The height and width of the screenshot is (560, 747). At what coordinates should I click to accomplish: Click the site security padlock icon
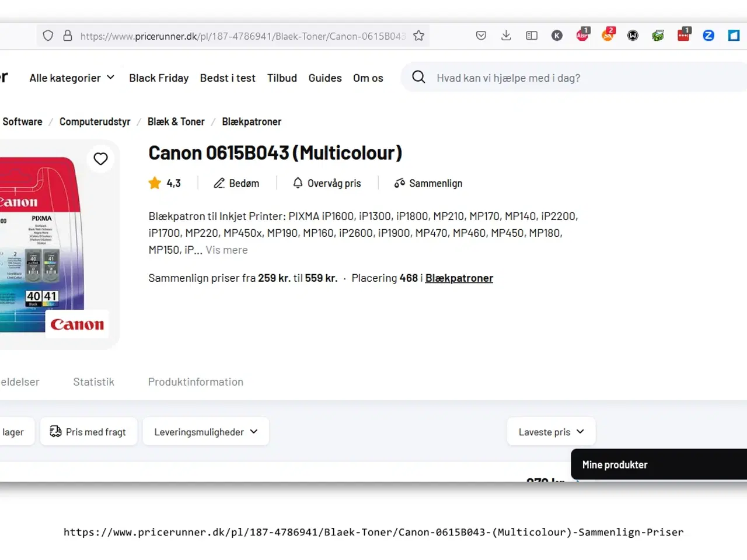coord(68,36)
